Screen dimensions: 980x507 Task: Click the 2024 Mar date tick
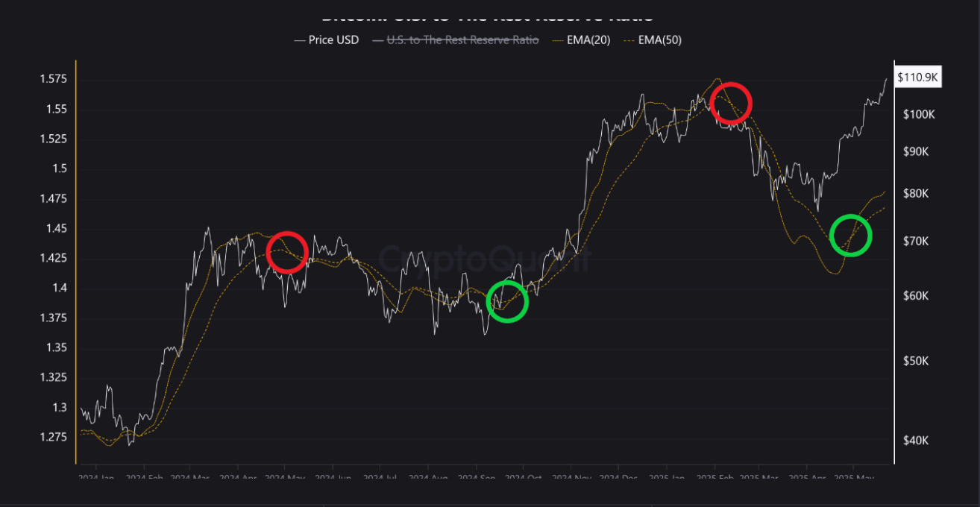pos(190,478)
